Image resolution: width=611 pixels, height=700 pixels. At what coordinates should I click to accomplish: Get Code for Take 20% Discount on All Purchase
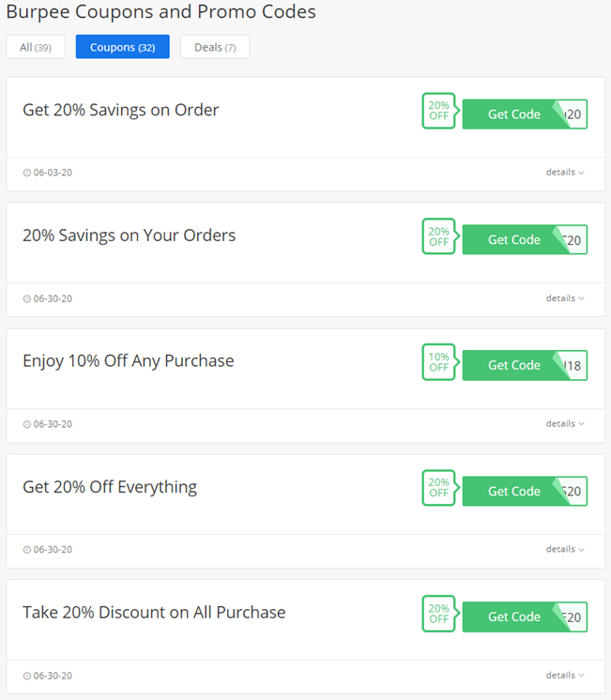(525, 616)
